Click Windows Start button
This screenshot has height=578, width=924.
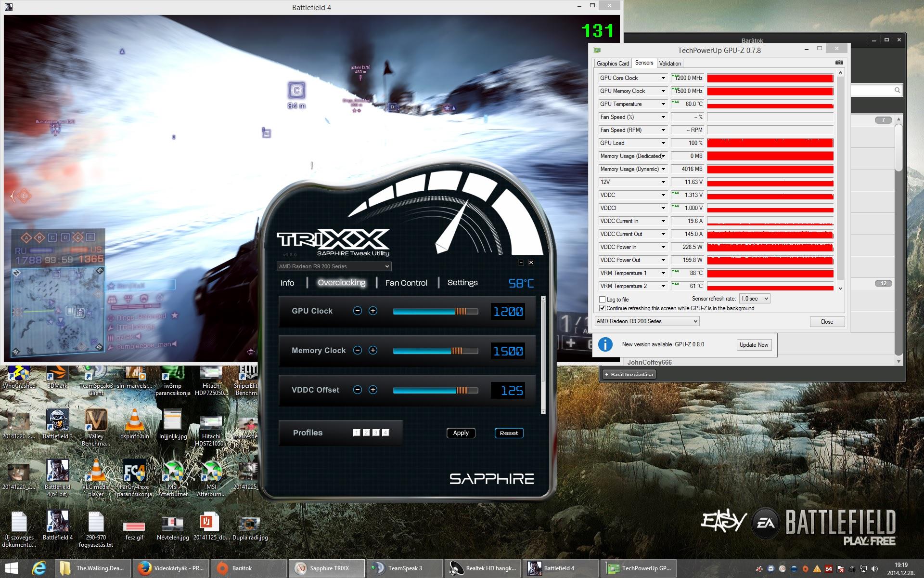(12, 568)
